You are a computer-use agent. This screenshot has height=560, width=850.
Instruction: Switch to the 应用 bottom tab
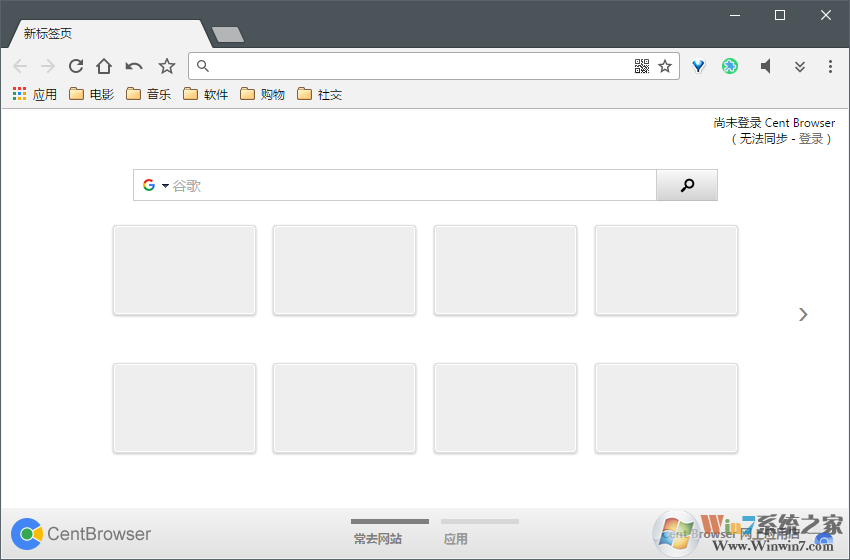pyautogui.click(x=480, y=532)
